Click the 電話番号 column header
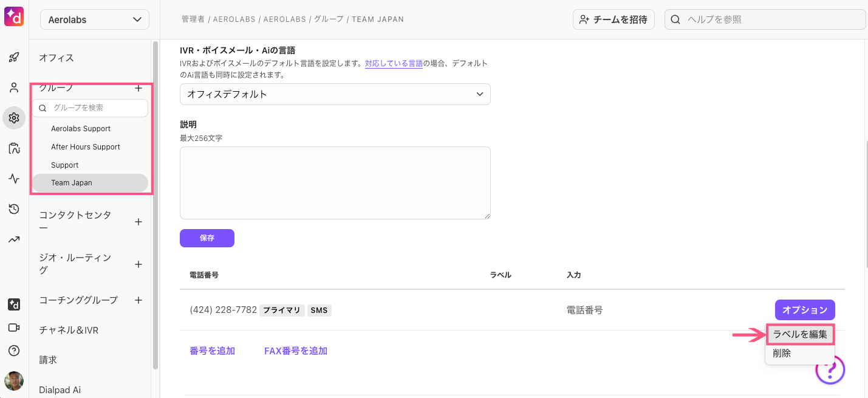Image resolution: width=868 pixels, height=398 pixels. [204, 275]
